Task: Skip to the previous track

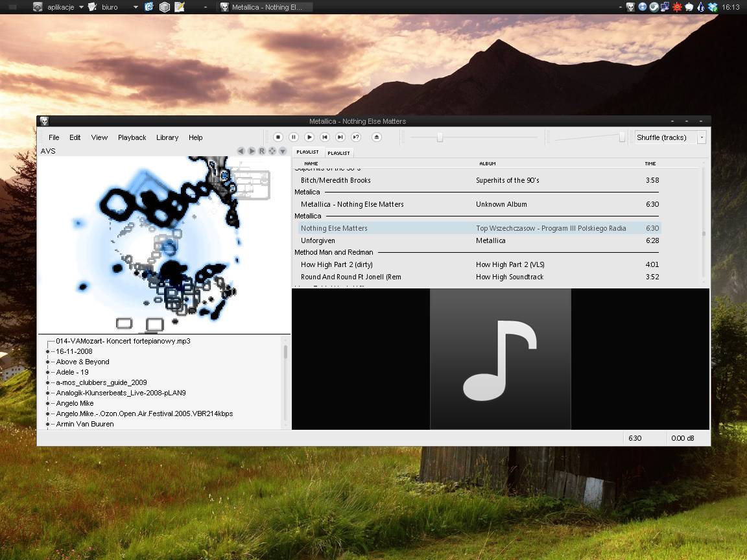Action: [x=325, y=137]
